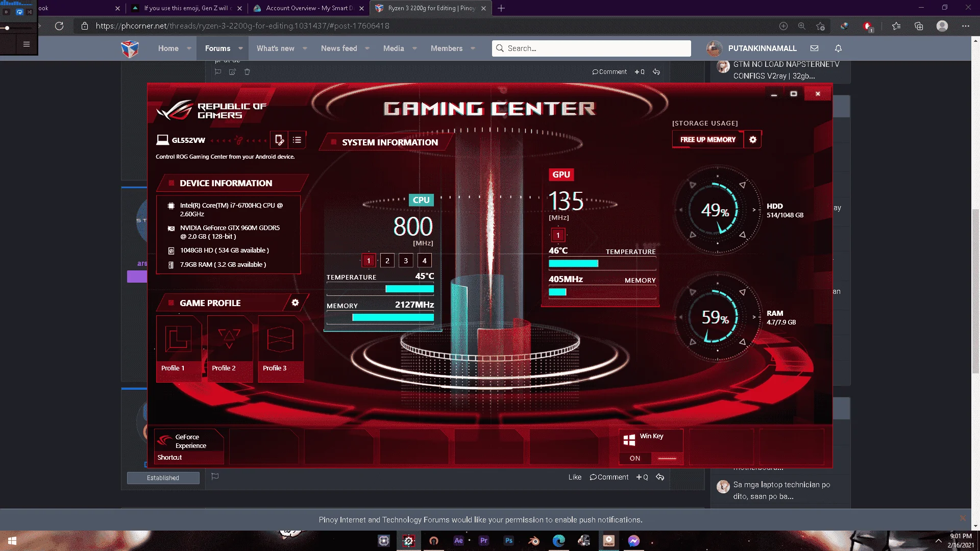Click the CPU label tag
This screenshot has width=980, height=551.
(x=421, y=200)
